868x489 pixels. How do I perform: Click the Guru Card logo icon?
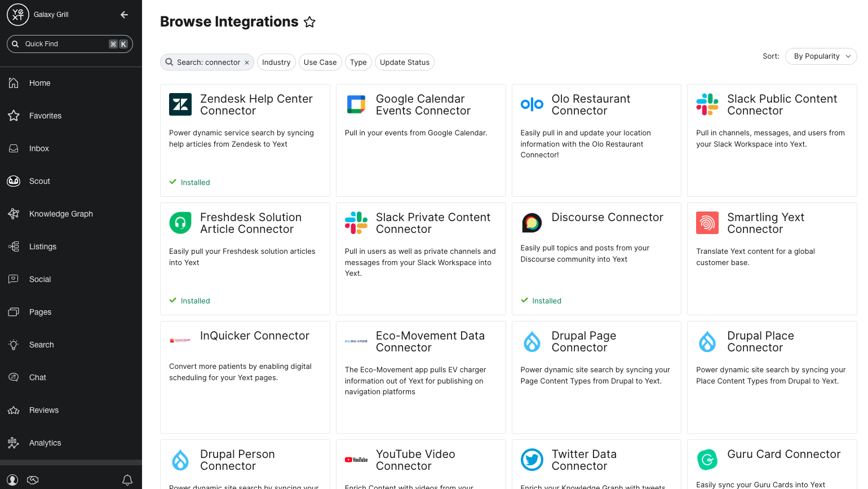tap(707, 460)
